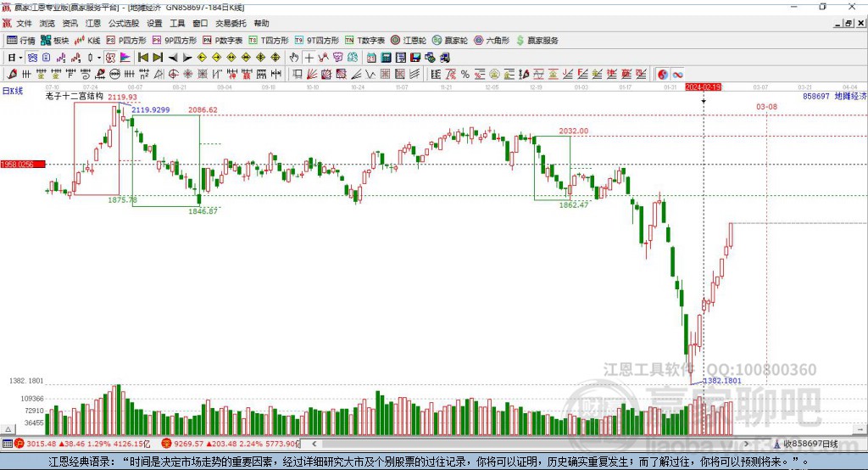Toggle the pink flag chart icon
Image resolution: width=868 pixels, height=470 pixels.
click(x=125, y=58)
